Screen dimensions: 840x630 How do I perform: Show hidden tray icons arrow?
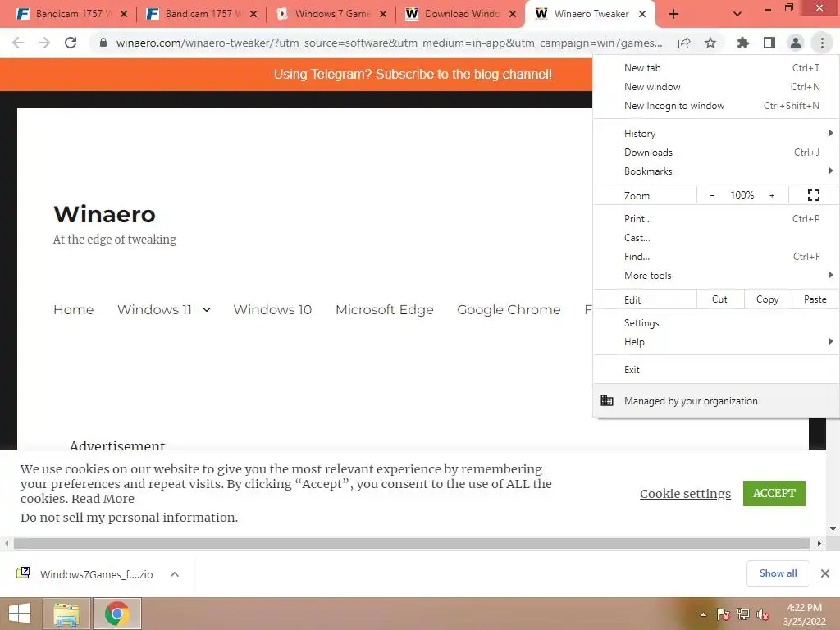pos(703,614)
